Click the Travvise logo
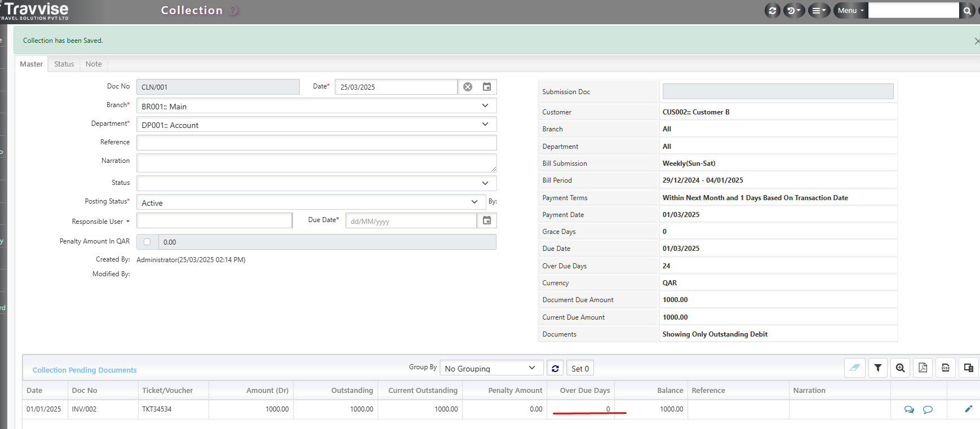 coord(35,10)
